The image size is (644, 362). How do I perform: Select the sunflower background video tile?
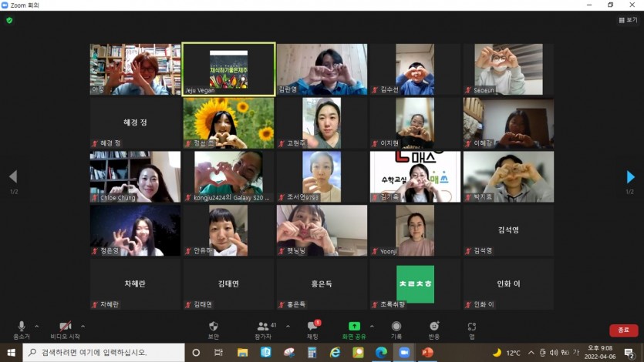(x=229, y=123)
